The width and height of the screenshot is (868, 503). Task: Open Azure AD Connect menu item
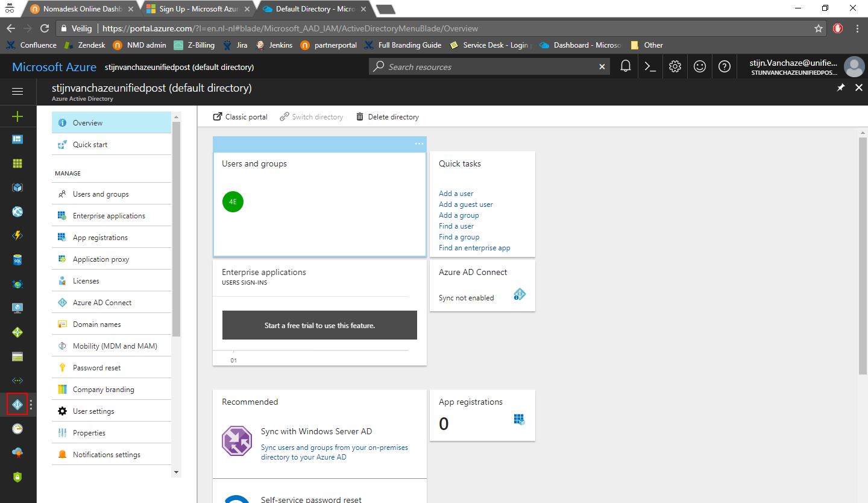[x=112, y=302]
